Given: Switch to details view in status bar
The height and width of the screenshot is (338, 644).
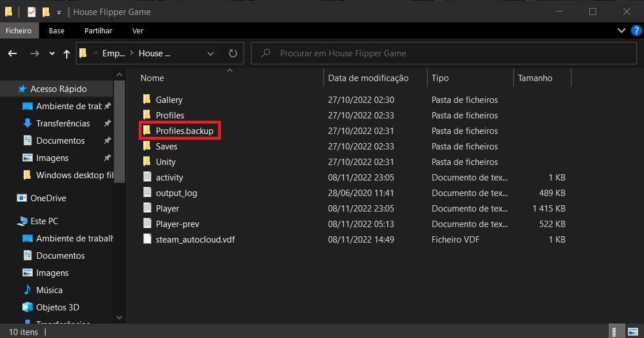Looking at the screenshot, I should click(x=617, y=332).
